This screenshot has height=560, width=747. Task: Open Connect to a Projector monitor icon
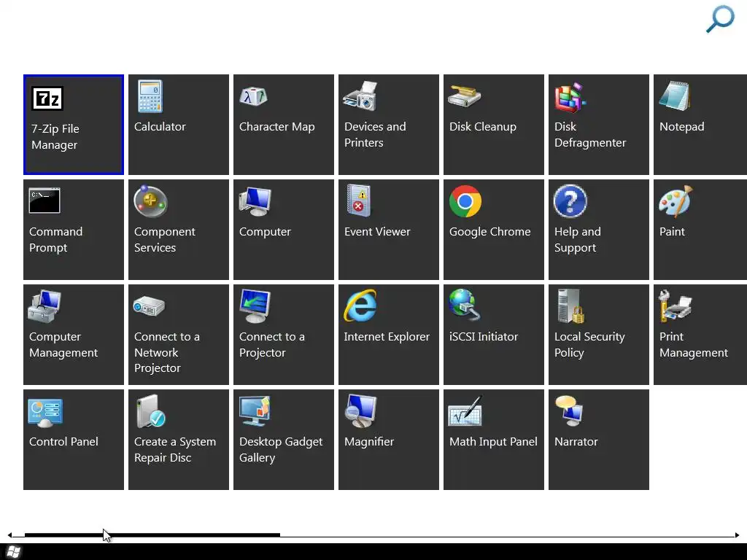pos(255,307)
